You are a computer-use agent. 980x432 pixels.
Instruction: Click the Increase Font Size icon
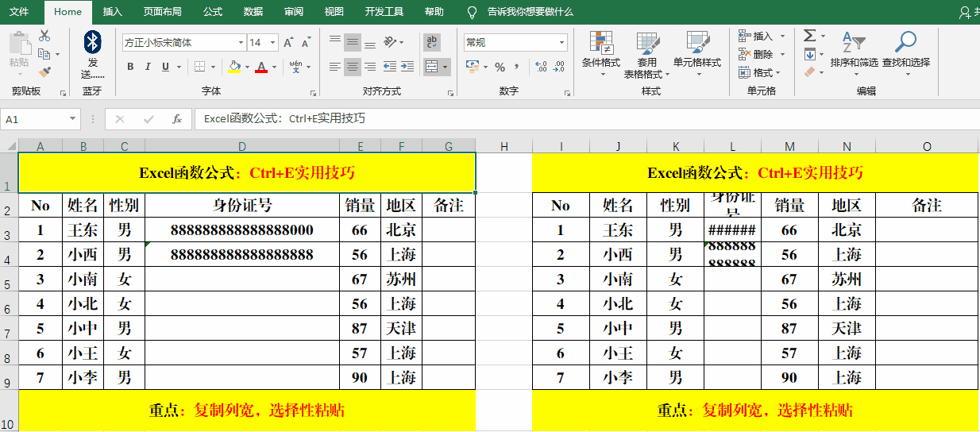pyautogui.click(x=288, y=43)
